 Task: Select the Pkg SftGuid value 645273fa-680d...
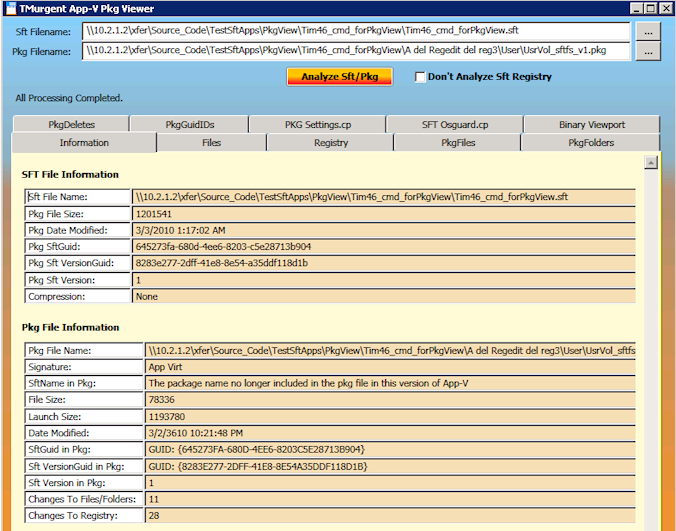point(384,247)
